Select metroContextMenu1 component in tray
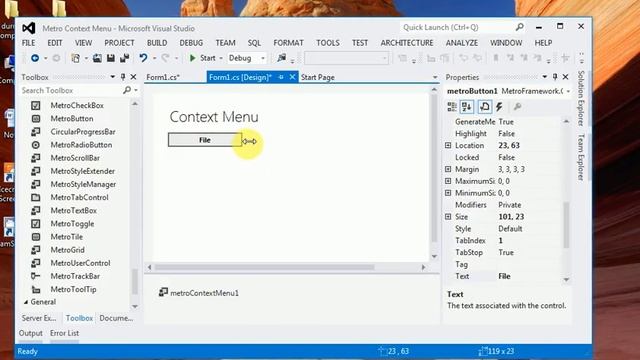This screenshot has height=360, width=640. click(199, 293)
